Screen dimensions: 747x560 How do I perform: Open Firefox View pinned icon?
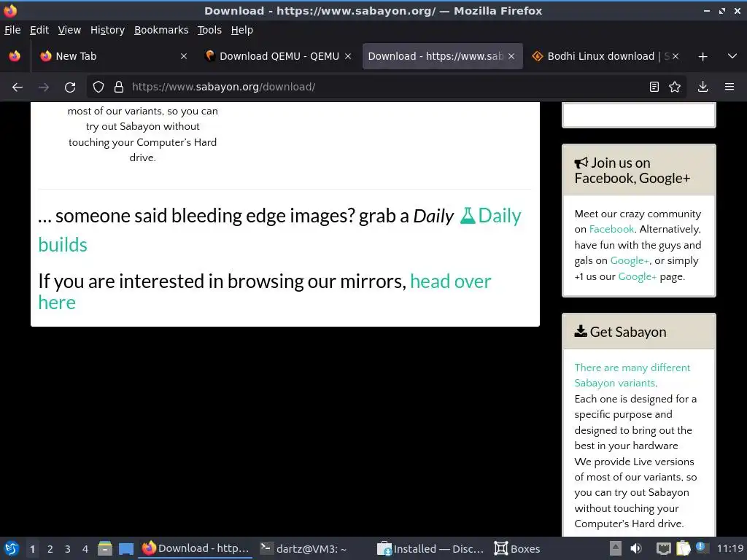click(15, 56)
